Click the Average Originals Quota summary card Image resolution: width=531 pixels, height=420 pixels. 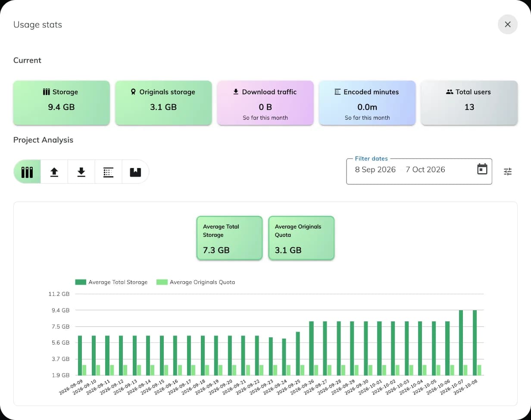coord(301,238)
